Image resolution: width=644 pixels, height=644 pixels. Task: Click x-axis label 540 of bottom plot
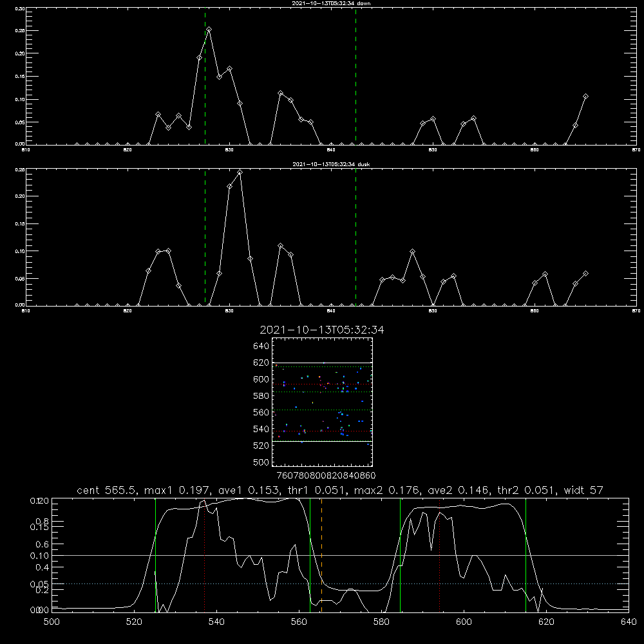tap(216, 622)
